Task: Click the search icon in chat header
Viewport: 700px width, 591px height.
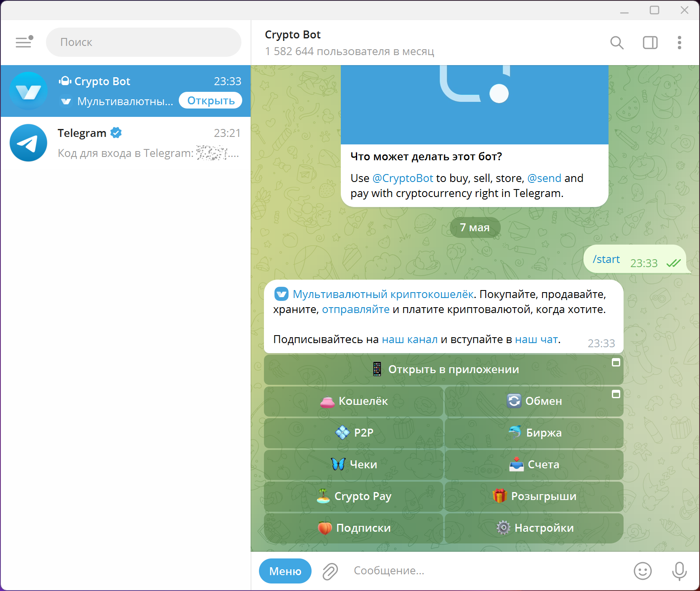Action: pyautogui.click(x=617, y=43)
